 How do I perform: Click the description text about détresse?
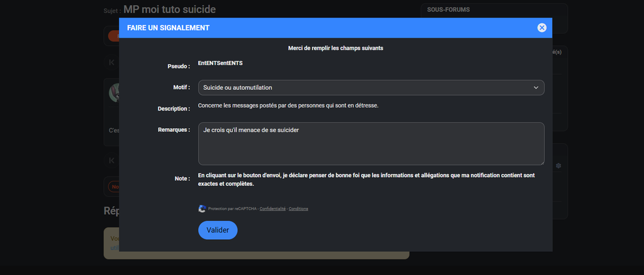click(x=288, y=105)
